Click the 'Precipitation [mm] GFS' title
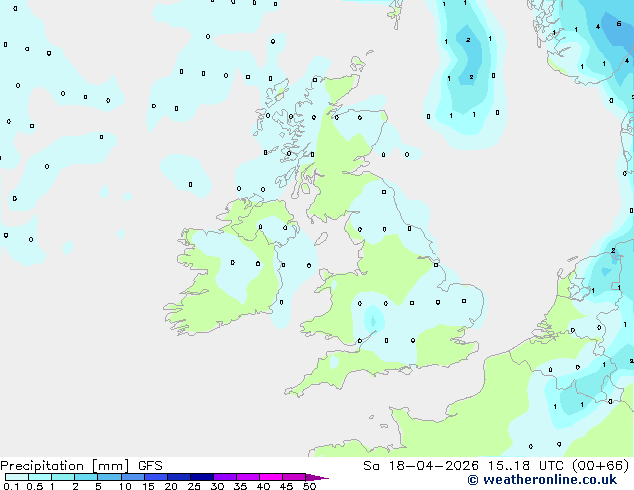 tap(81, 466)
